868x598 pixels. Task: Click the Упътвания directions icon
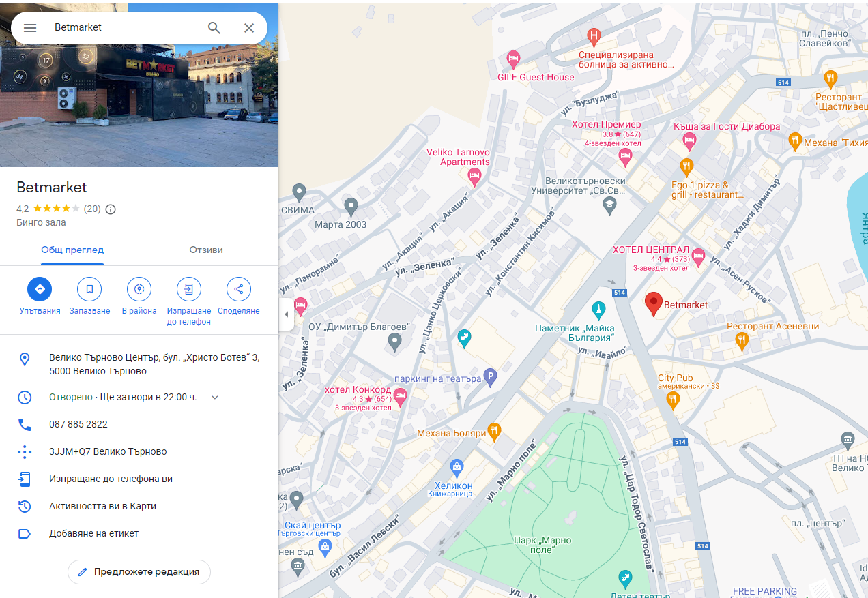(x=40, y=289)
